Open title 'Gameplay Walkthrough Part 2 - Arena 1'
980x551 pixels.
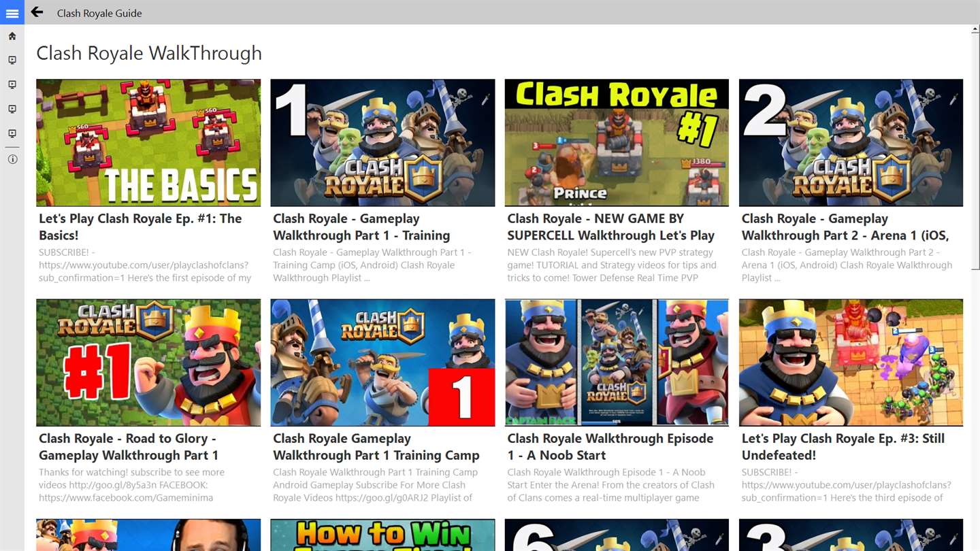[845, 227]
